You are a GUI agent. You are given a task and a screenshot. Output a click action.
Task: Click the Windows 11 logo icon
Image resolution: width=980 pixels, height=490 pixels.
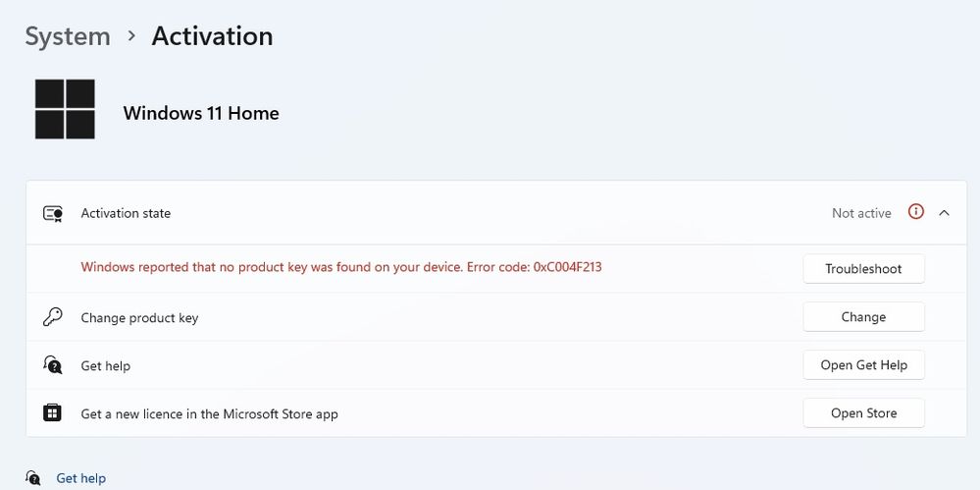pos(65,110)
